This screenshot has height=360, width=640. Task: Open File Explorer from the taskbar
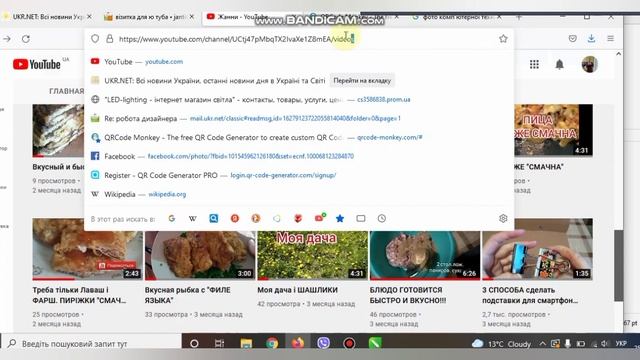coord(246,343)
